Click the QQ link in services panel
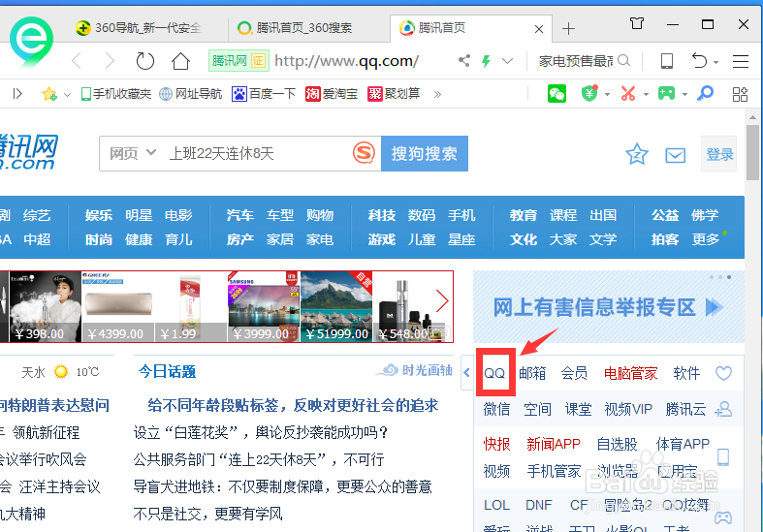This screenshot has width=763, height=532. pyautogui.click(x=494, y=373)
